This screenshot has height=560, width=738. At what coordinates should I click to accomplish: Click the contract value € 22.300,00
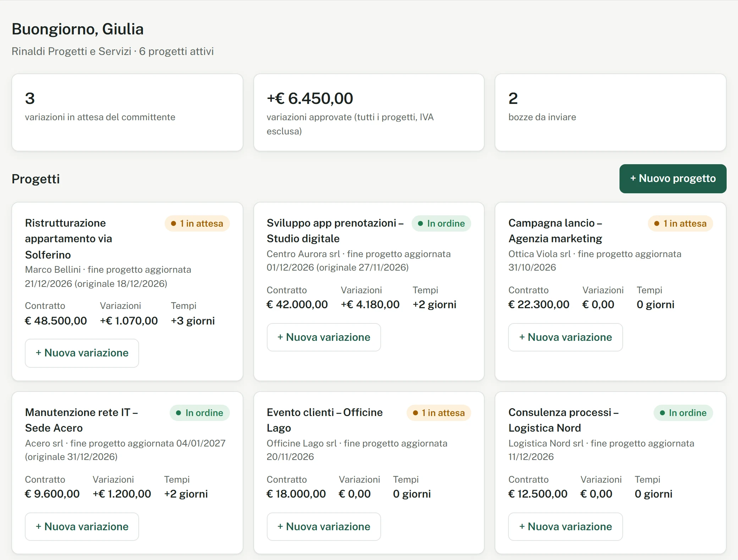click(539, 305)
